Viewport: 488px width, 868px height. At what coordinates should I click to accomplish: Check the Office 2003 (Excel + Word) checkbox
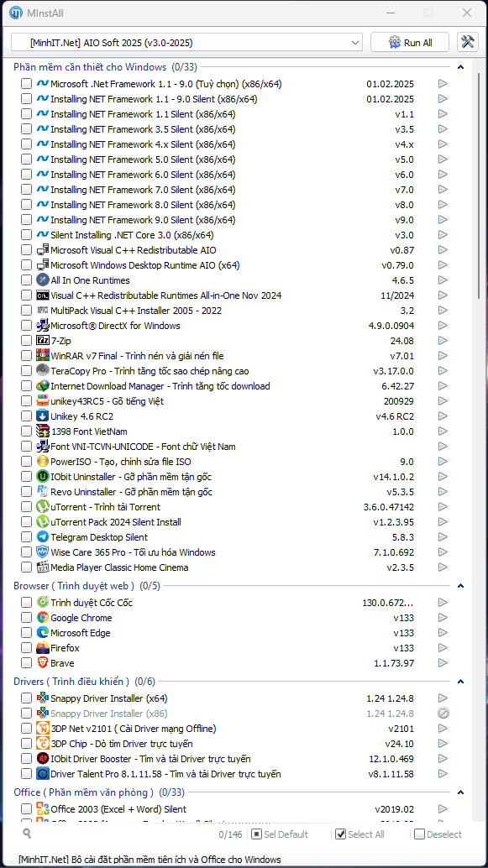coord(26,808)
